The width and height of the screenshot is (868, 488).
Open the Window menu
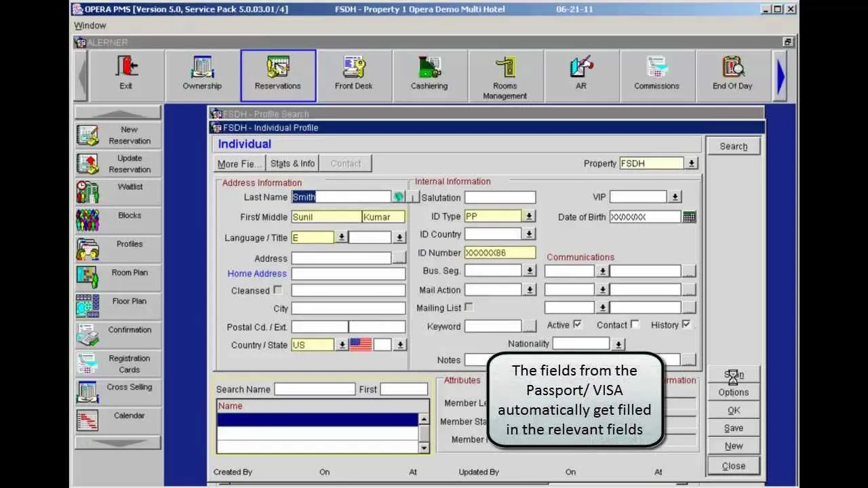coord(90,26)
